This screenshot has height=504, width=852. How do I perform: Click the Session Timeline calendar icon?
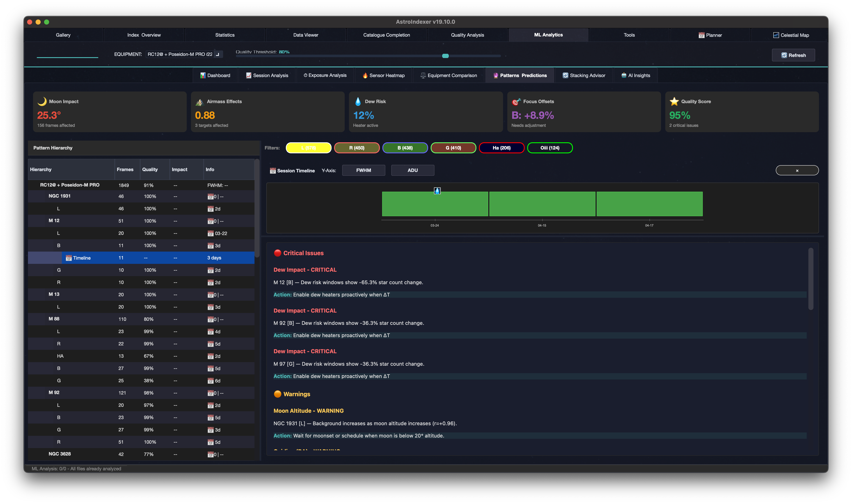tap(273, 171)
